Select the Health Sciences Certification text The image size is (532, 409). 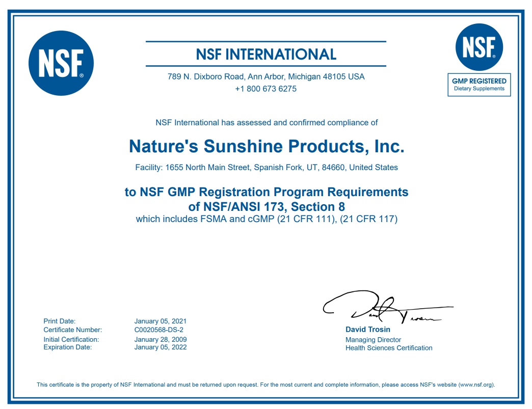[388, 348]
